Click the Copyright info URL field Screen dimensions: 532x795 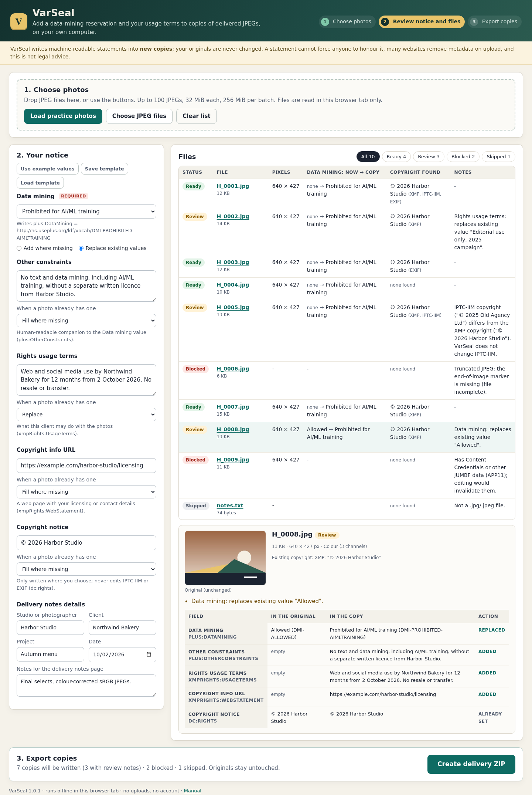click(x=86, y=466)
